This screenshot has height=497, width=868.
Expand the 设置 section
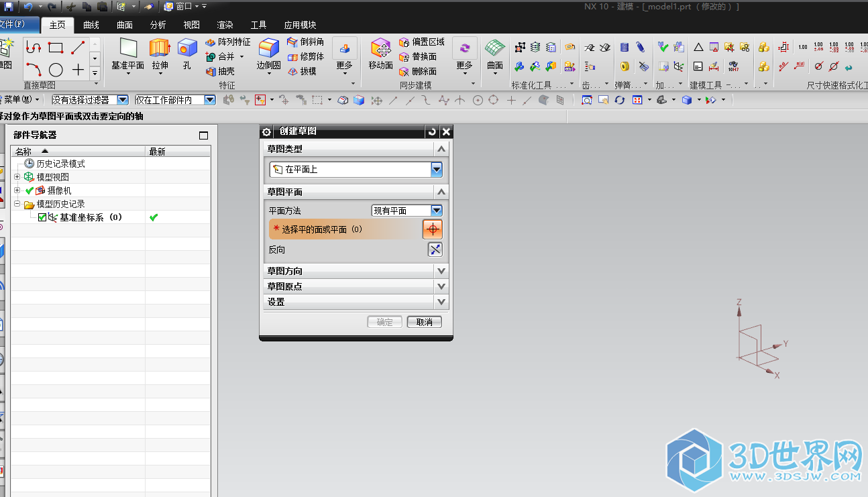pos(441,302)
